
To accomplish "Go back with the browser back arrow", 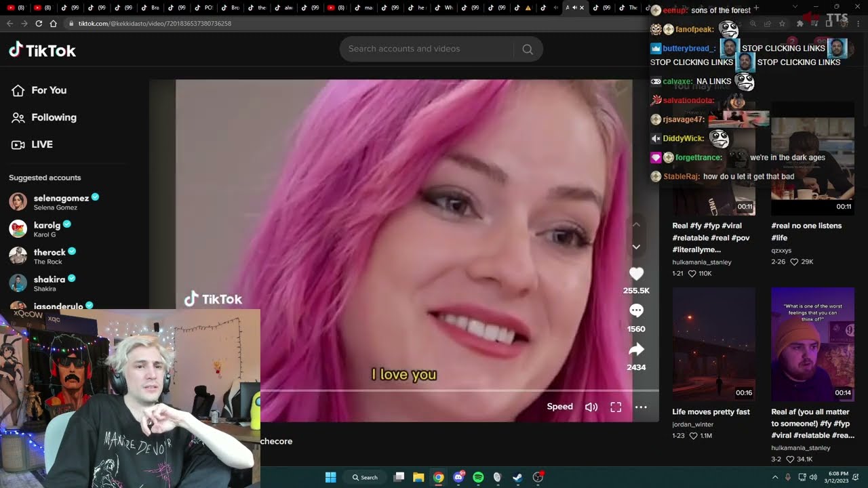I will pyautogui.click(x=9, y=23).
